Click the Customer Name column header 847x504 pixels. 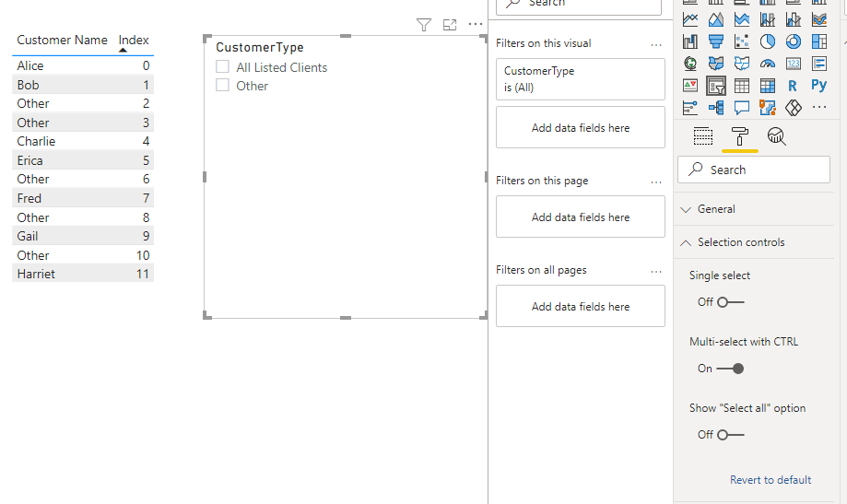62,40
